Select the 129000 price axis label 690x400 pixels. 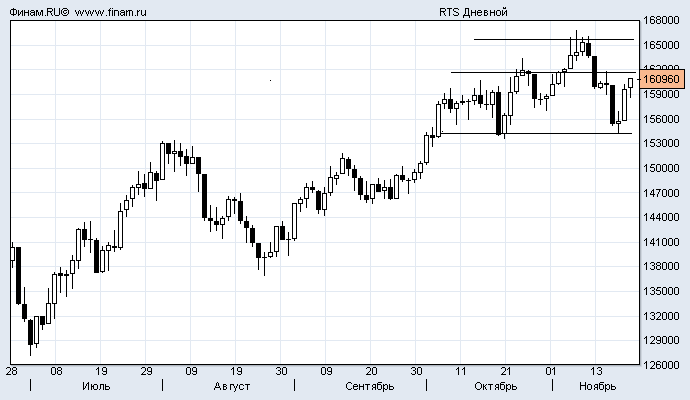pyautogui.click(x=661, y=341)
